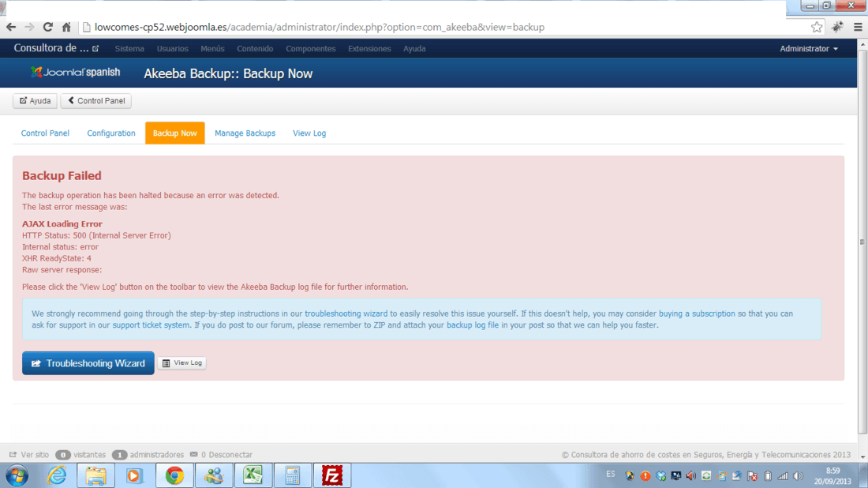The height and width of the screenshot is (488, 868).
Task: Click the white speaker volume tray icon
Action: click(x=799, y=476)
